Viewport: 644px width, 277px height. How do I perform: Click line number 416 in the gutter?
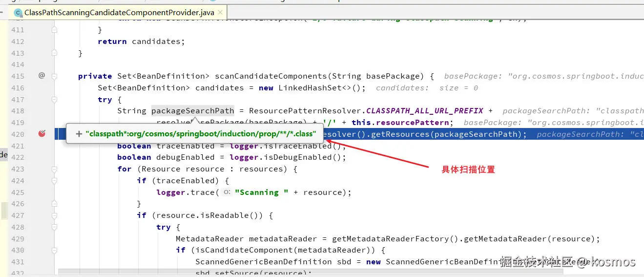point(18,88)
